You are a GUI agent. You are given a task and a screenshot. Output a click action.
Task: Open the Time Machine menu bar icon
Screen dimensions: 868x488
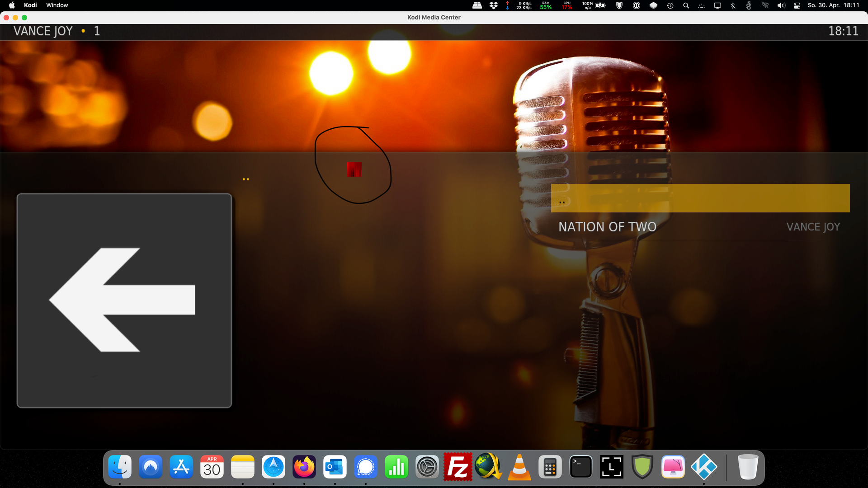click(x=670, y=5)
